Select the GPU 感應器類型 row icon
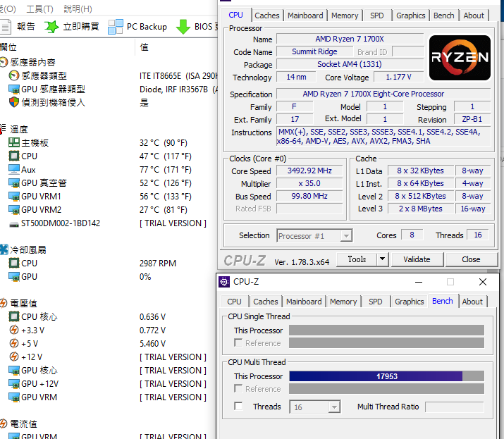504x439 pixels. (14, 89)
